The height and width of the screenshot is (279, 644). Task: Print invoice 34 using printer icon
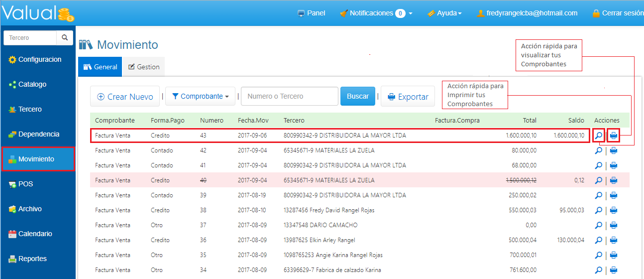point(614,270)
